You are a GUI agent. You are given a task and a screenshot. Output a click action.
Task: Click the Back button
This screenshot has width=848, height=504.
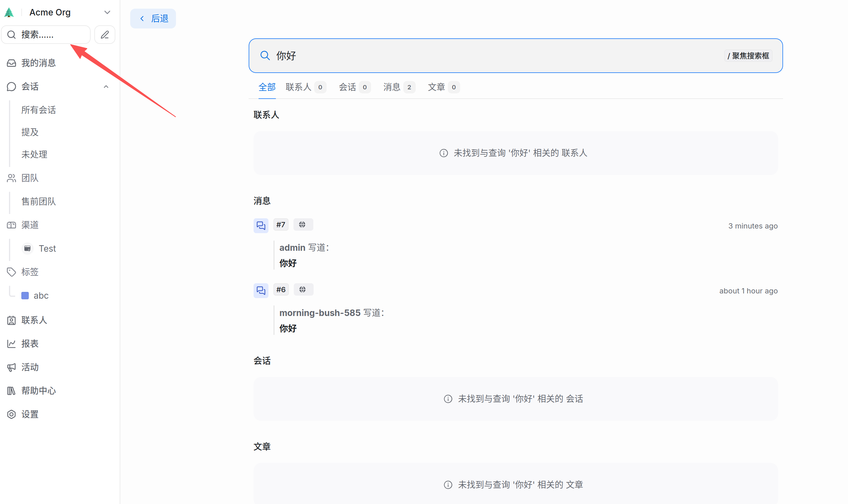coord(153,18)
